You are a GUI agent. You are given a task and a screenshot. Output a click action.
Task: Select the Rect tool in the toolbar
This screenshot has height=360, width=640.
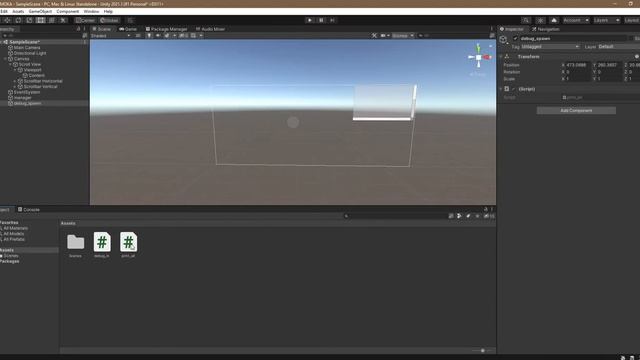(40, 20)
